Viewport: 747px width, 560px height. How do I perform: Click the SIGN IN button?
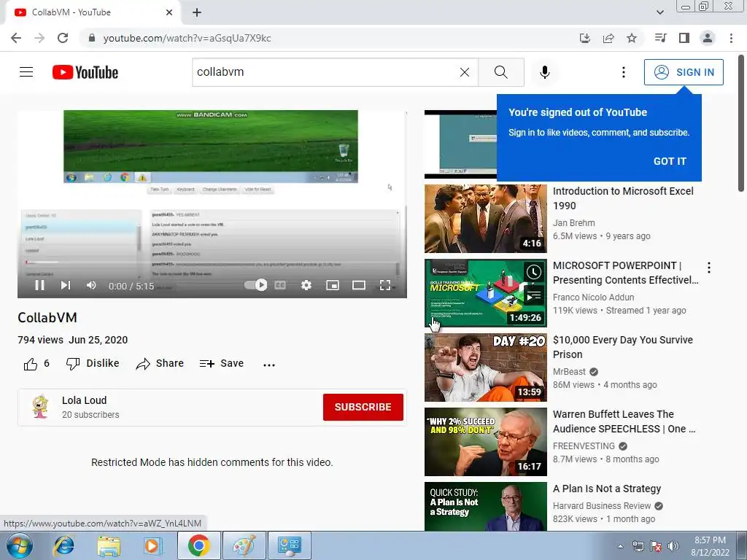684,72
